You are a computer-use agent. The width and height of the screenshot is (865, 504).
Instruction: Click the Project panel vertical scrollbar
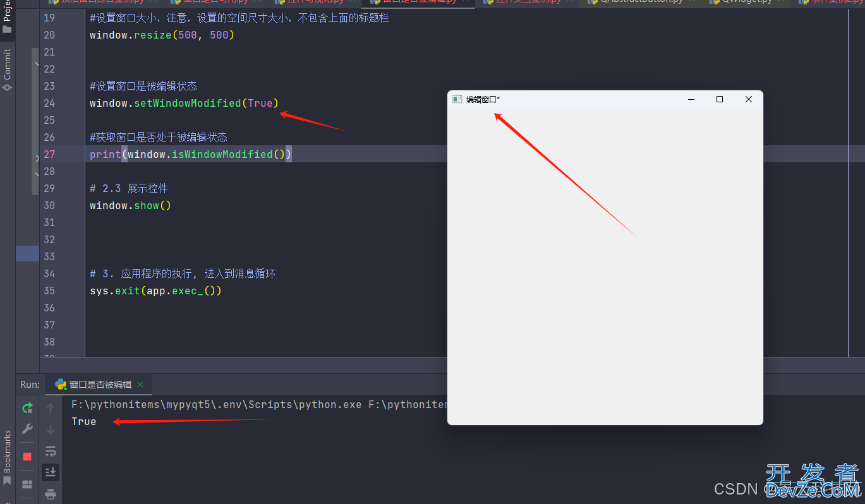point(35,120)
